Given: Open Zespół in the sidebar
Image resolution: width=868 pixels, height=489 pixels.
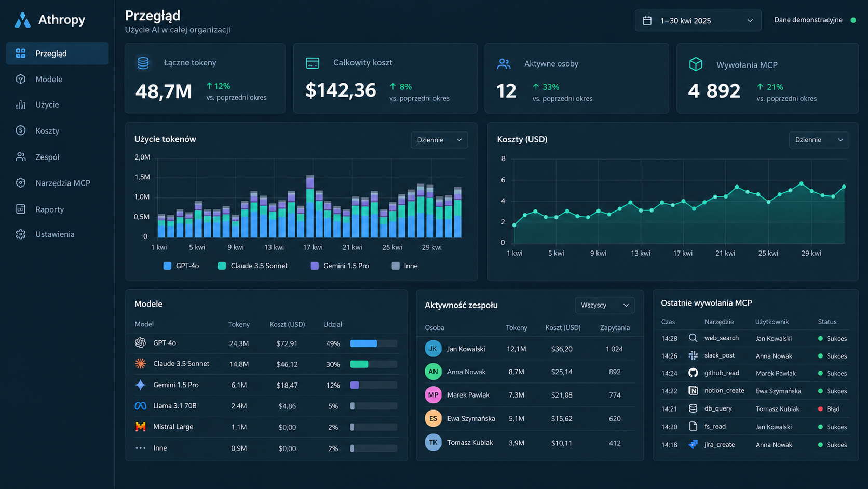Looking at the screenshot, I should [57, 156].
